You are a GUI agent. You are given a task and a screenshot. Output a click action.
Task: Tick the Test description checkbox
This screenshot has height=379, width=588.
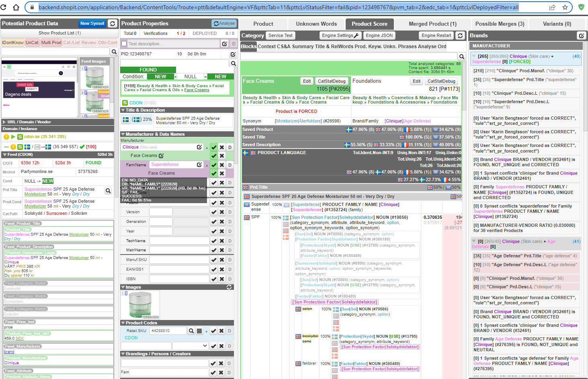click(124, 44)
